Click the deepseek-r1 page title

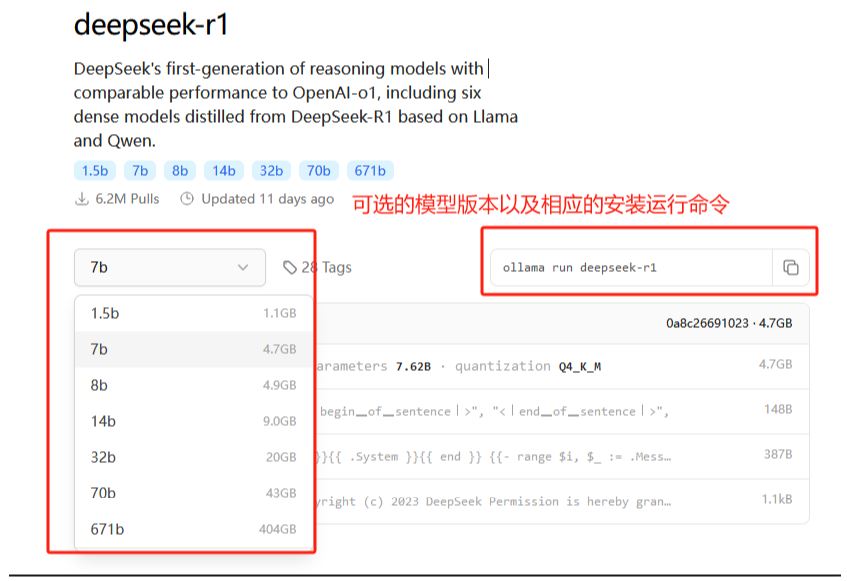coord(151,25)
